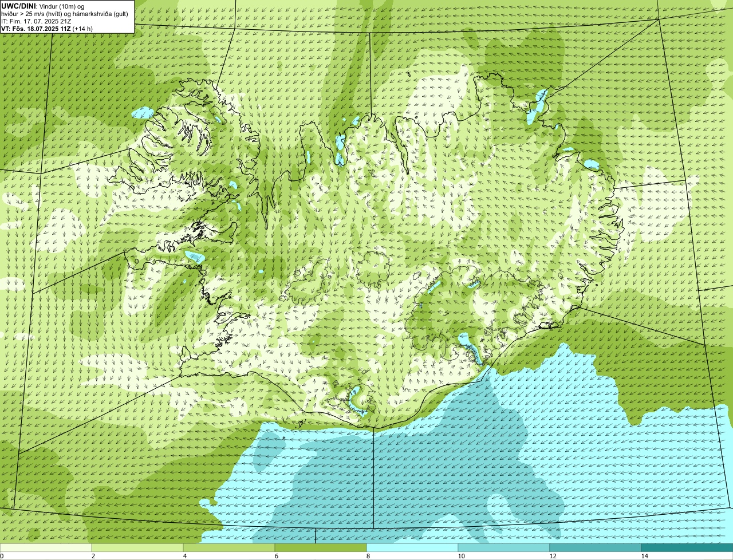Click the legend scale label "6"

276,556
